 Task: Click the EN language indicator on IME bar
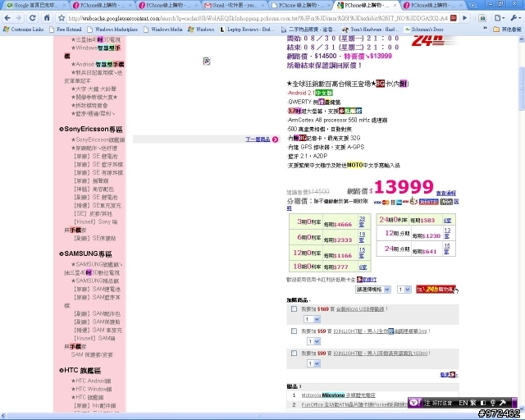click(x=463, y=403)
